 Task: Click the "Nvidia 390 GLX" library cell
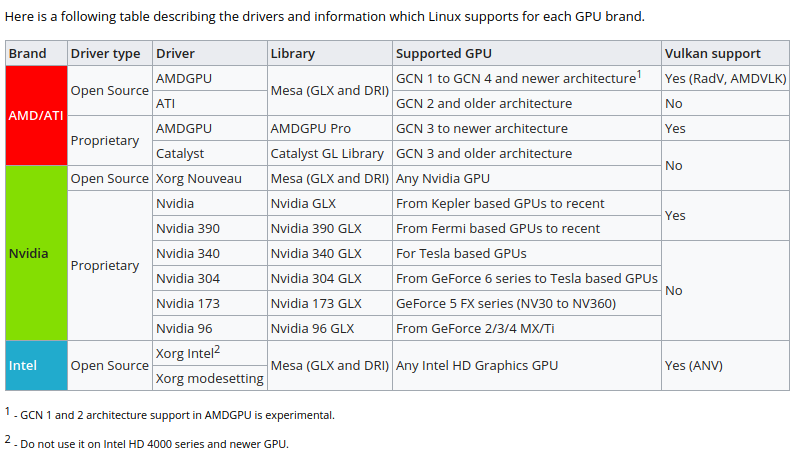click(316, 229)
